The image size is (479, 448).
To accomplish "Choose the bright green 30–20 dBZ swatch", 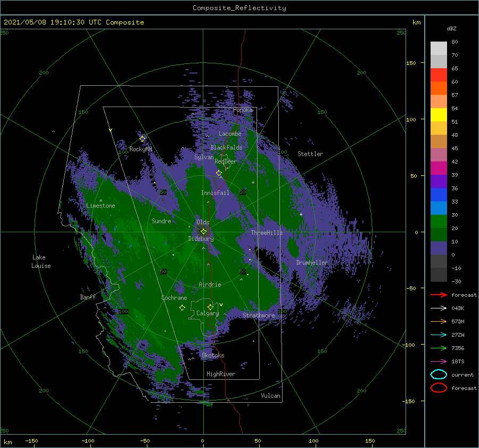I will coord(439,222).
